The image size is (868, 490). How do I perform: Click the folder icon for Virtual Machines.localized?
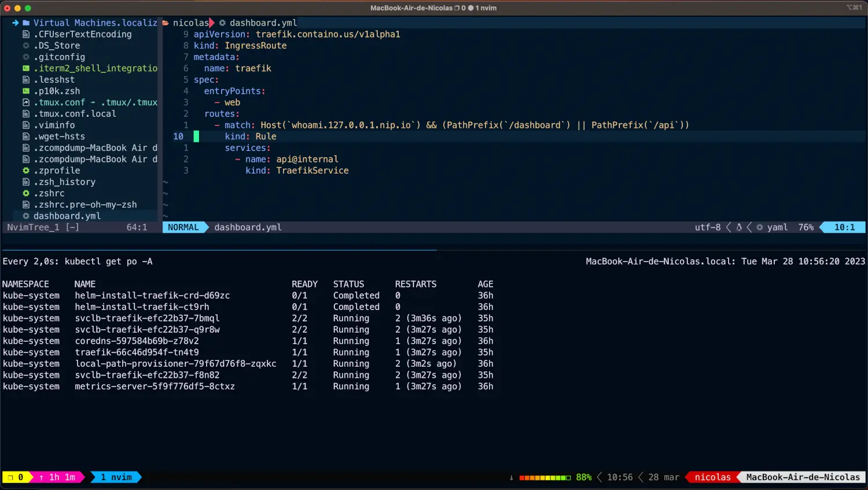click(26, 23)
